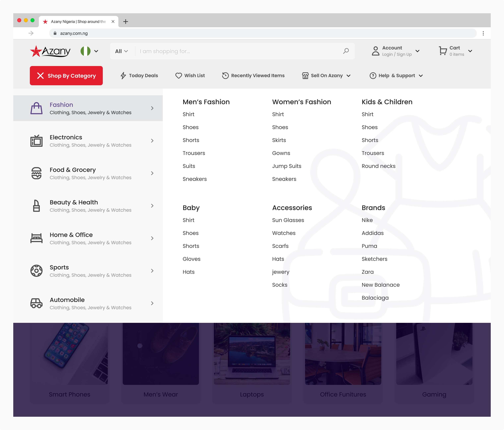The width and height of the screenshot is (504, 430).
Task: Click the address bar lock icon
Action: (x=55, y=33)
